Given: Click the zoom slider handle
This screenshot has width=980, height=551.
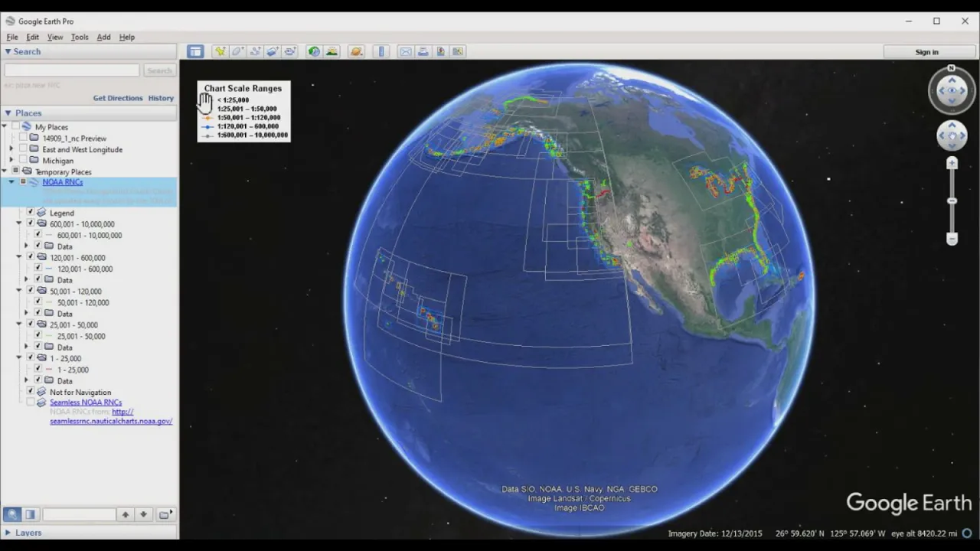Looking at the screenshot, I should (952, 201).
